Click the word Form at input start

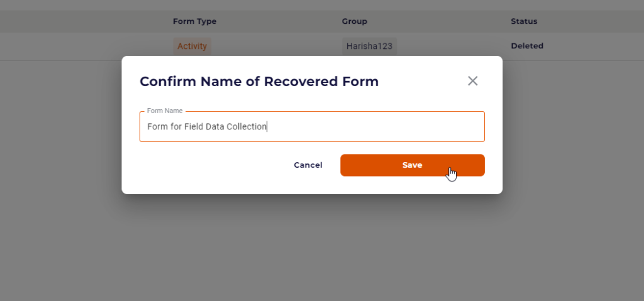[155, 126]
